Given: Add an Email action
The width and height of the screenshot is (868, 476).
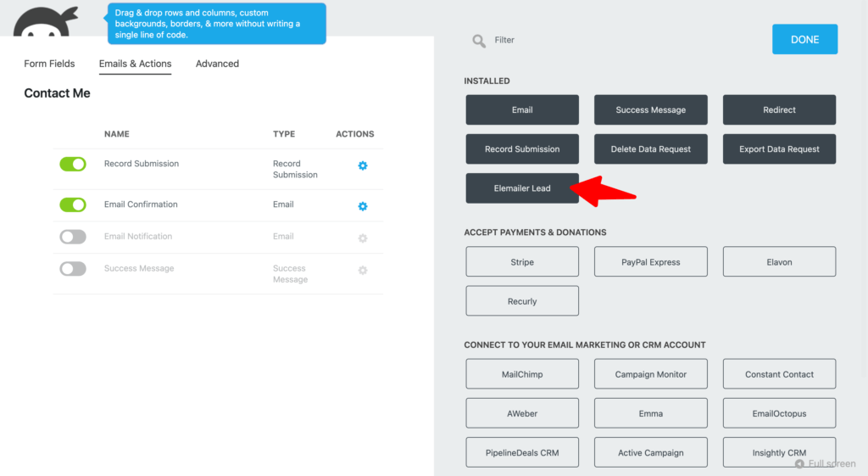Looking at the screenshot, I should point(522,109).
